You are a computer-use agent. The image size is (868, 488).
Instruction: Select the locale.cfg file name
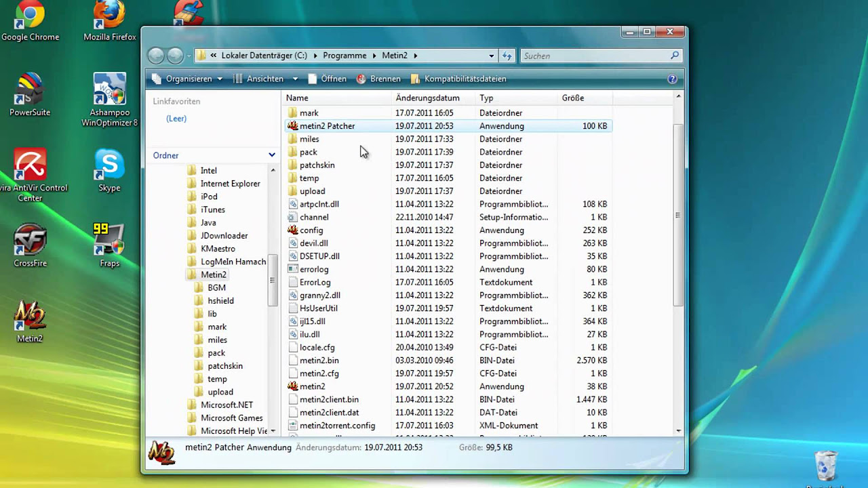[x=317, y=348]
